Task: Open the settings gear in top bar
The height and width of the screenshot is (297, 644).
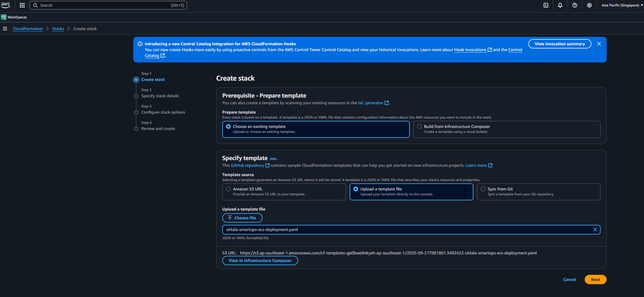Action: tap(589, 5)
